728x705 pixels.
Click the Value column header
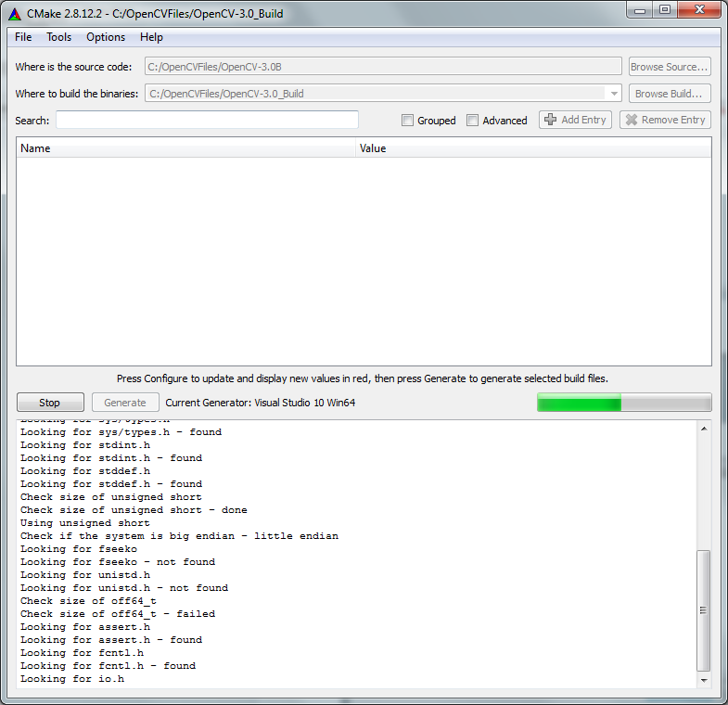click(533, 148)
